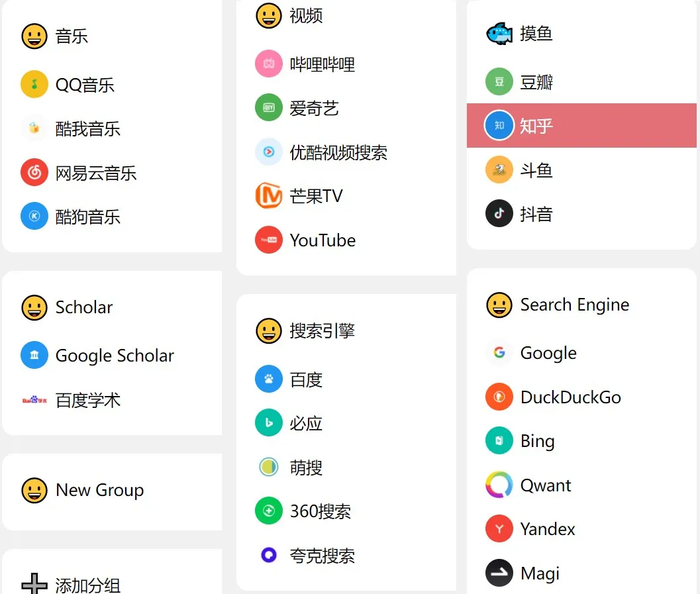Open the YouTube red icon
The width and height of the screenshot is (700, 594).
pos(269,240)
